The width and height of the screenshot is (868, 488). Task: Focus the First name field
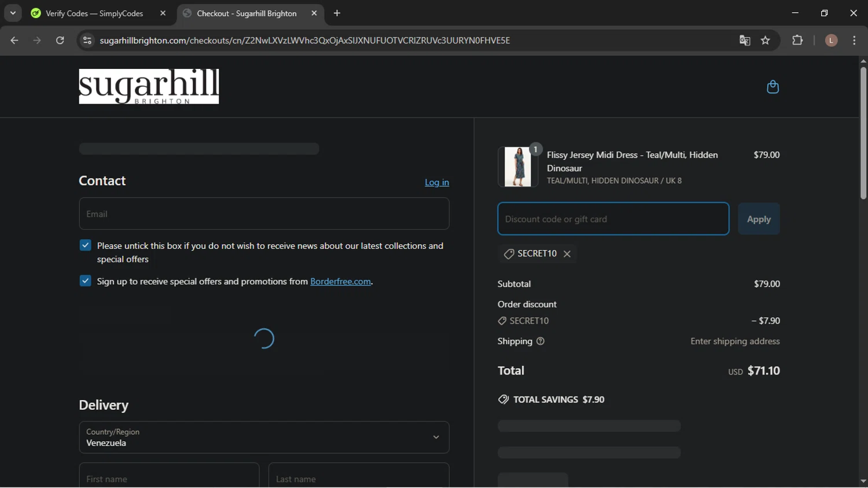(169, 475)
